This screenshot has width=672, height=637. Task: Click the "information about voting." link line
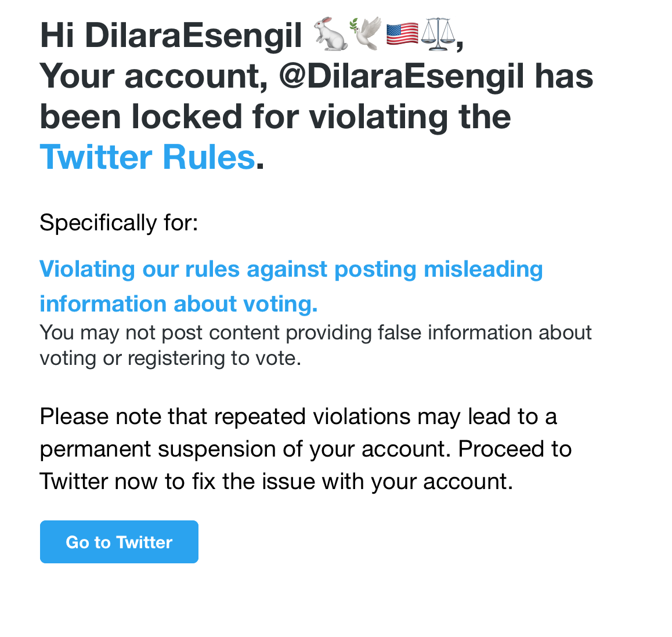179,304
